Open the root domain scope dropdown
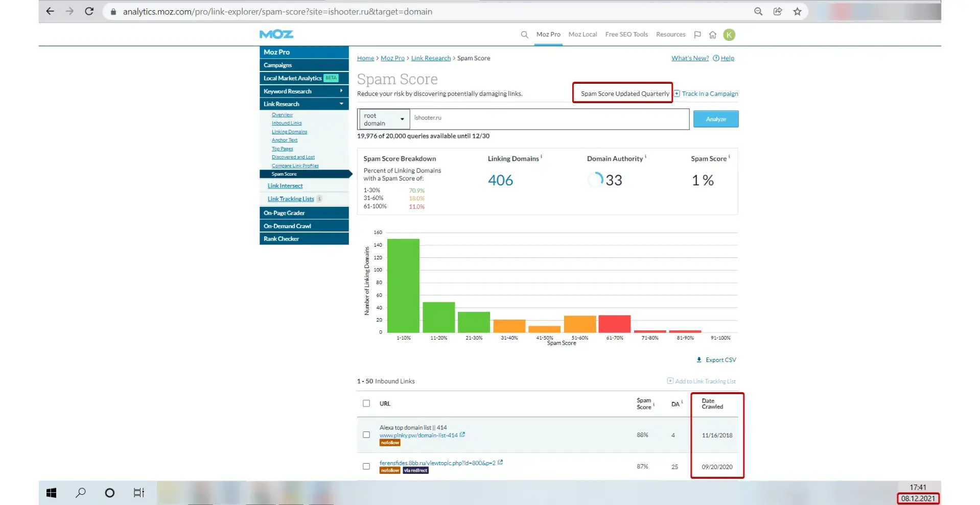 (x=384, y=119)
